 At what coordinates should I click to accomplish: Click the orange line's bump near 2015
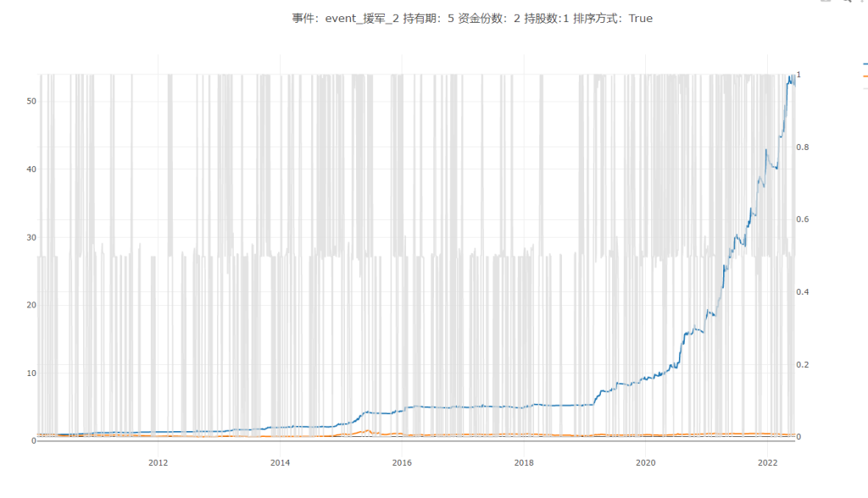pos(367,431)
